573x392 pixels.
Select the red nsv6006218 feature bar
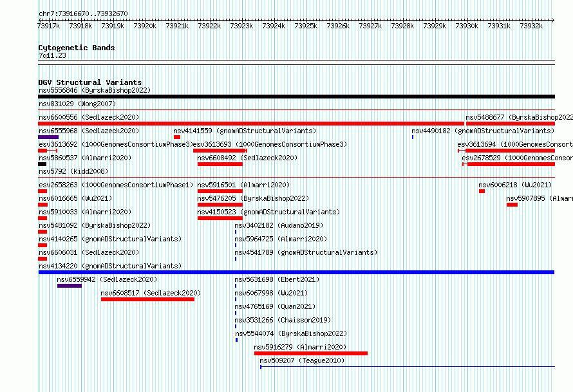[x=482, y=191]
